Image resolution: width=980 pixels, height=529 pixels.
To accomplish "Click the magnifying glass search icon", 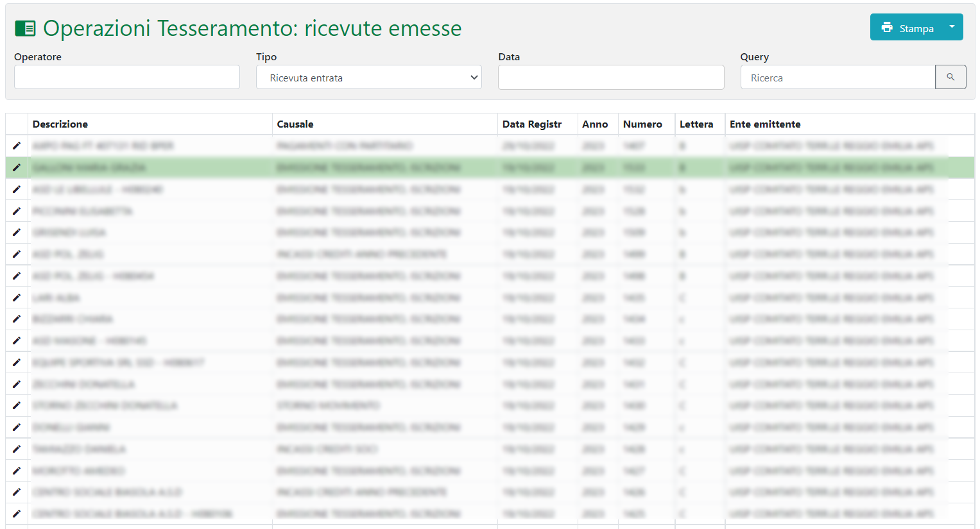I will [950, 77].
